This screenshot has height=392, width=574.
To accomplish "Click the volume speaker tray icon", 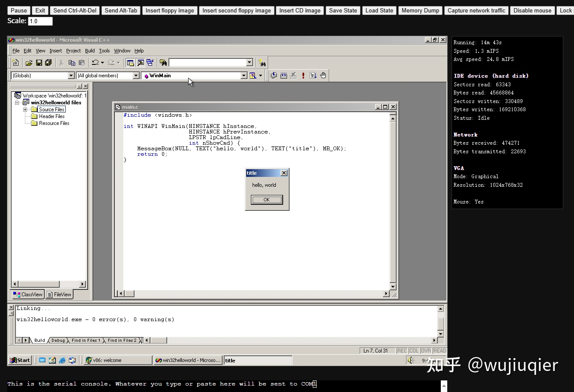I will (411, 360).
